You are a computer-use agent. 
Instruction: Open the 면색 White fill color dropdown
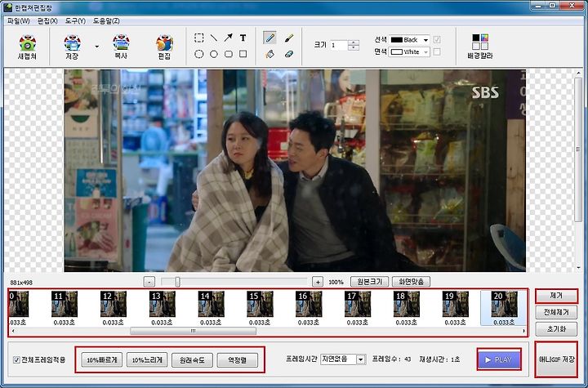(409, 51)
